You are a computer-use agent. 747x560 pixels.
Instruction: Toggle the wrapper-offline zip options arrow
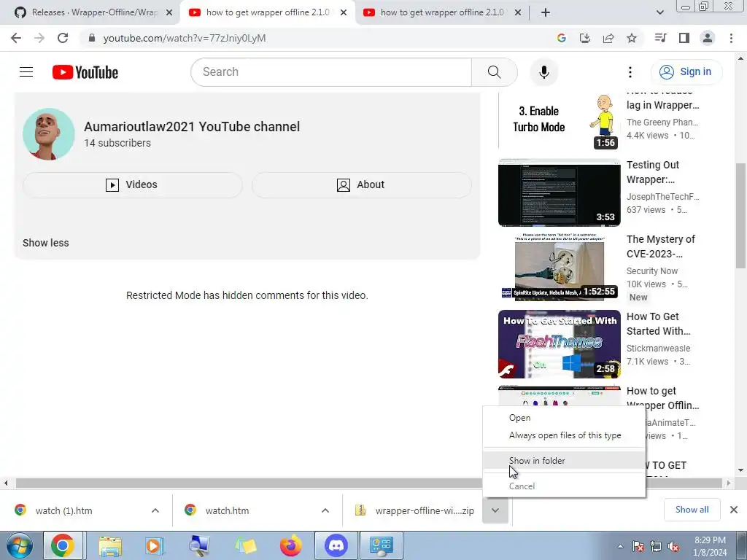pyautogui.click(x=495, y=510)
